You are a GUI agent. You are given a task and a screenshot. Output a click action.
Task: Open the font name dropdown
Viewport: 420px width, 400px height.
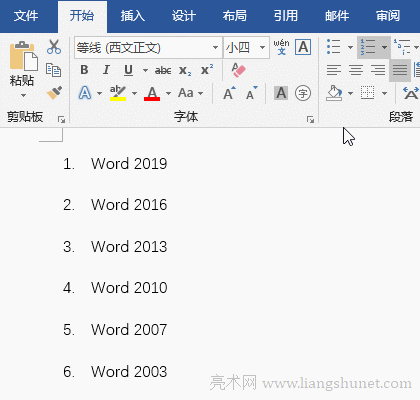point(216,47)
